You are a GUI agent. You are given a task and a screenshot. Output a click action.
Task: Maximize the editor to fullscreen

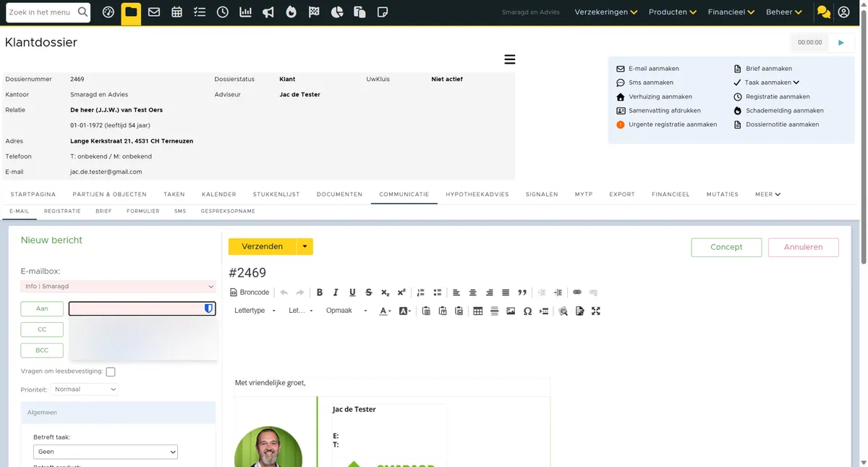pos(596,311)
